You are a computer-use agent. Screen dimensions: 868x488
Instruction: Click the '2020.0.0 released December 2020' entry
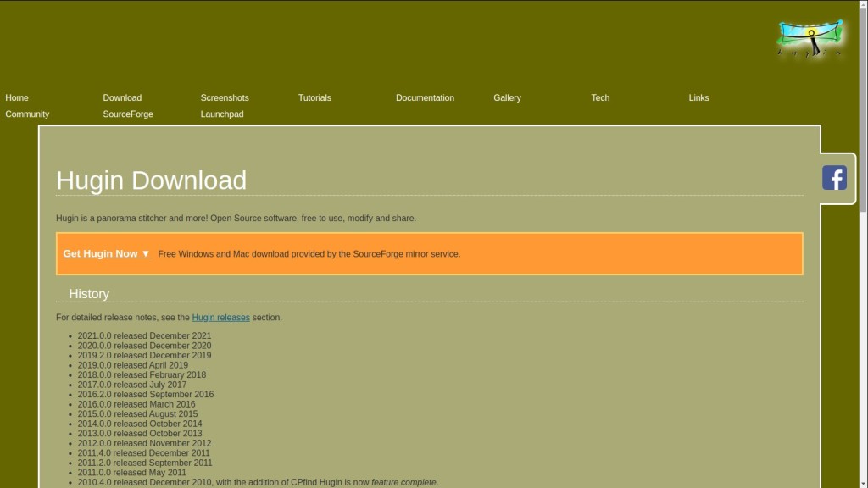click(144, 346)
